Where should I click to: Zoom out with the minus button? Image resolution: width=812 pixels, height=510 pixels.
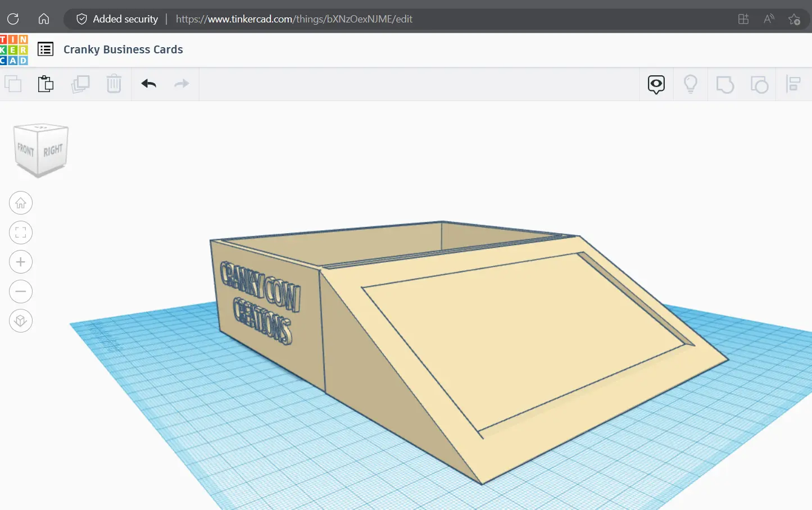point(21,292)
